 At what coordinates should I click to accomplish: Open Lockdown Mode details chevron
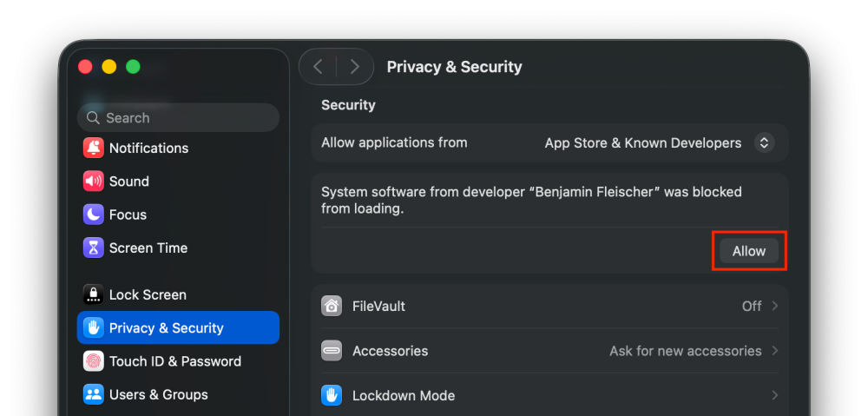click(x=774, y=395)
